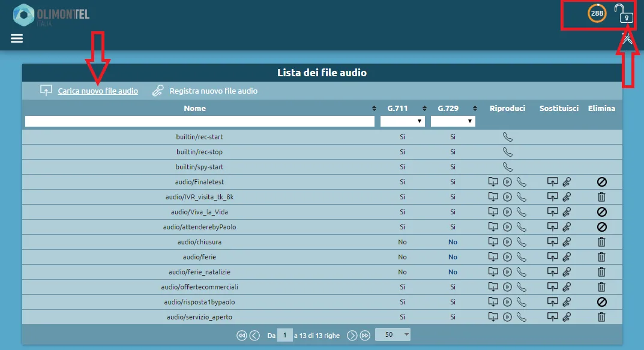Open the G.711 filter dropdown

[402, 121]
